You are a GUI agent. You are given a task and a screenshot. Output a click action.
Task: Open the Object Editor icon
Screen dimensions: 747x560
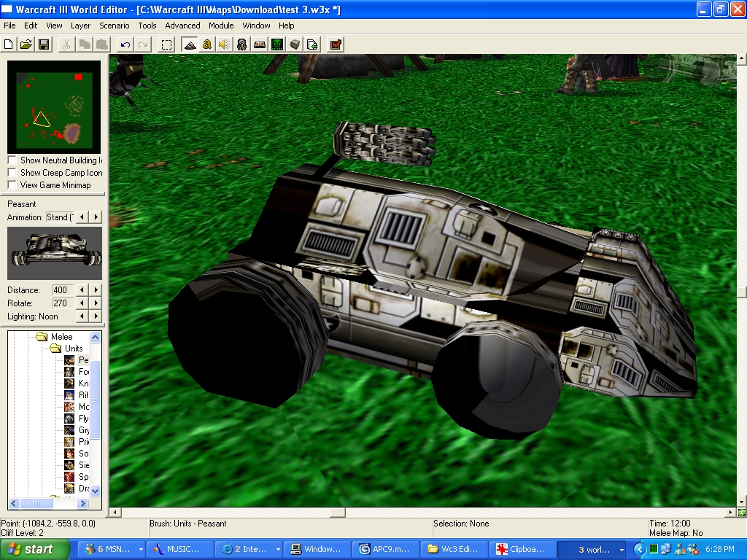pos(242,44)
